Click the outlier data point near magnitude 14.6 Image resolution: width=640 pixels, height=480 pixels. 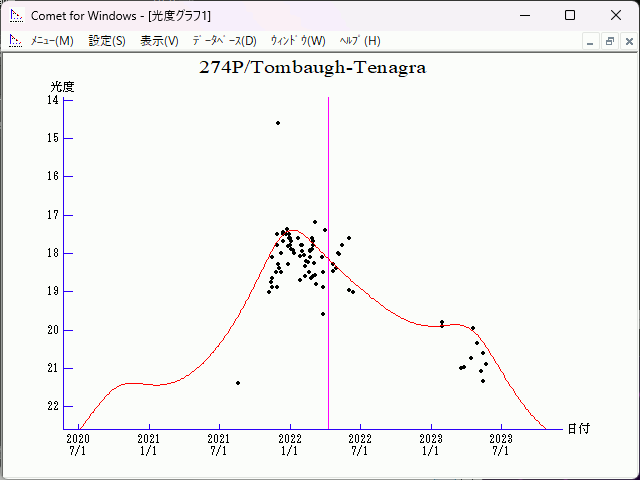point(278,123)
